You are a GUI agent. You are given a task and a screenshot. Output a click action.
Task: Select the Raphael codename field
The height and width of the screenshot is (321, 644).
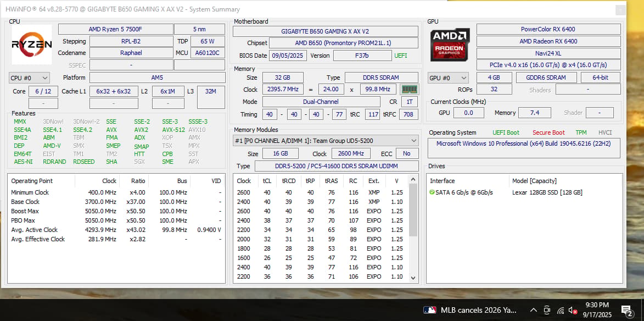point(131,53)
